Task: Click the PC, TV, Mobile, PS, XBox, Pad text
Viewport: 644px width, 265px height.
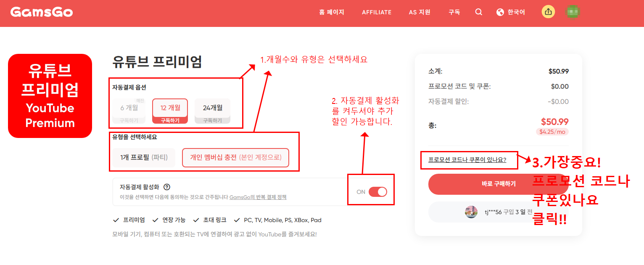Action: 282,220
